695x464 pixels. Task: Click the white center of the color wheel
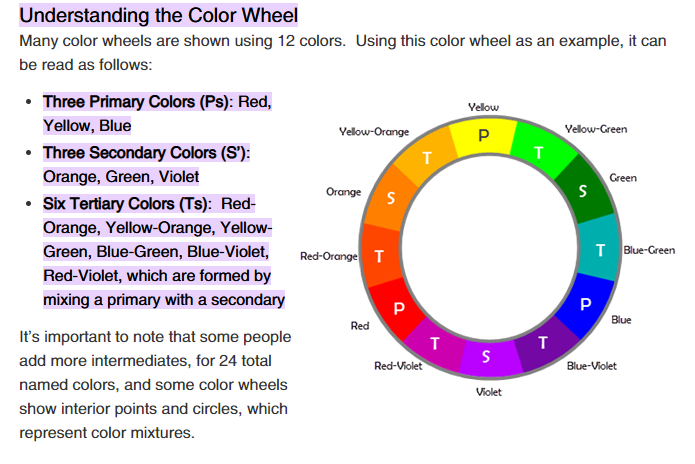click(490, 248)
